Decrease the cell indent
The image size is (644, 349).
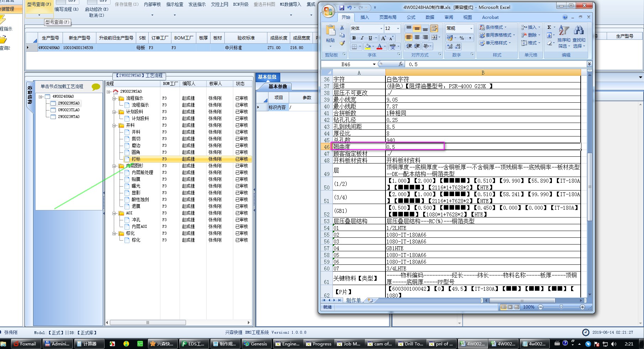click(x=409, y=46)
